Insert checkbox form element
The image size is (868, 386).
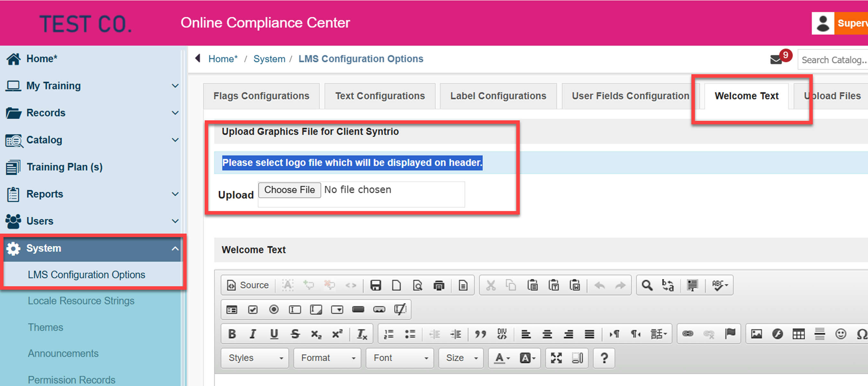(x=253, y=310)
